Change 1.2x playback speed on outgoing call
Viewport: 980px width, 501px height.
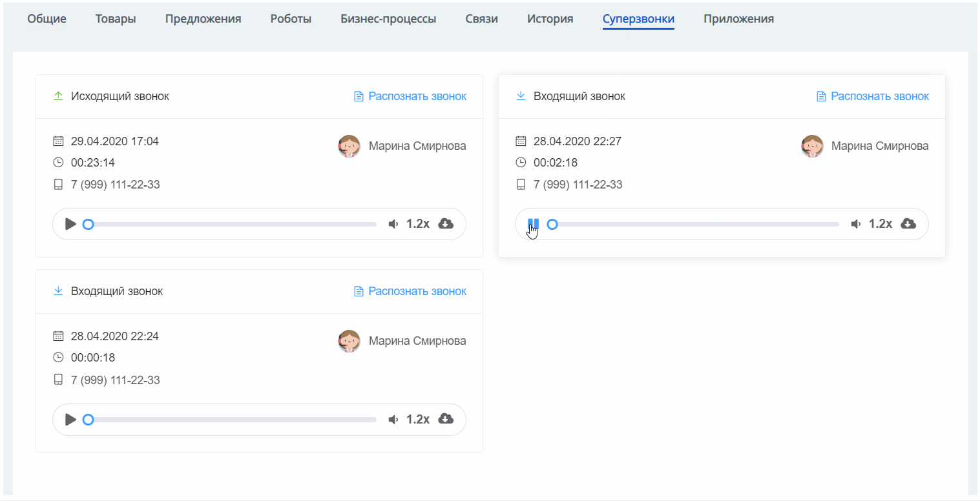pyautogui.click(x=417, y=224)
